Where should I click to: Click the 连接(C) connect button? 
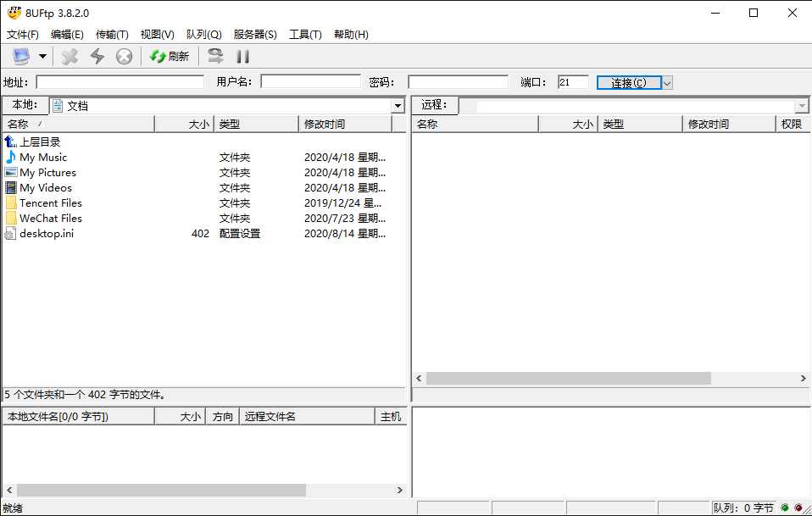628,82
